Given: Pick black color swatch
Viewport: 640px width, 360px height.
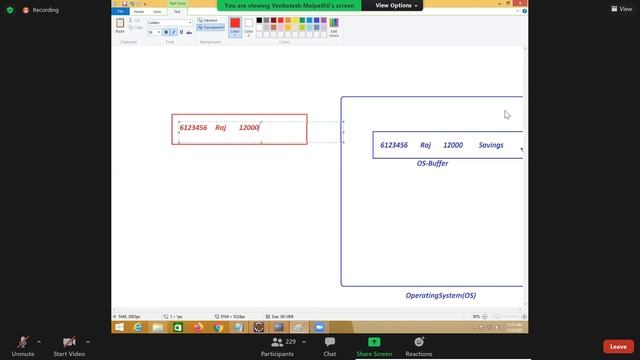Looking at the screenshot, I should click(259, 20).
